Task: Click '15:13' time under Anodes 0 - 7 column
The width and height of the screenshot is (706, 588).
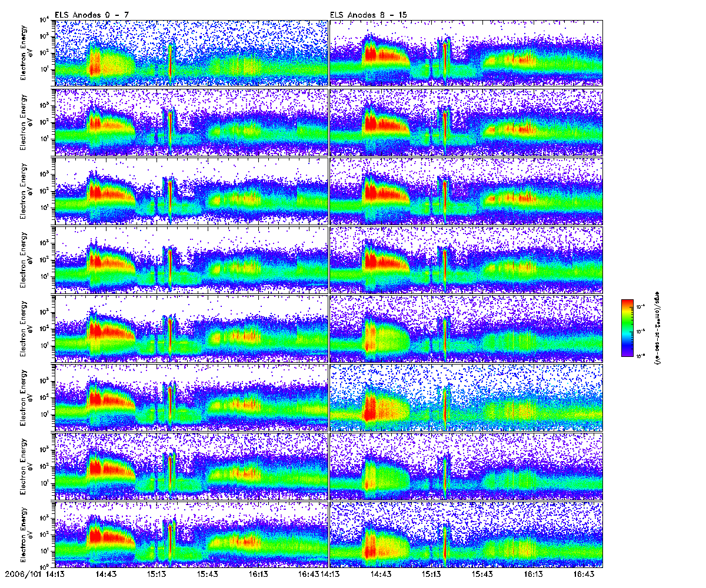Action: 157,574
